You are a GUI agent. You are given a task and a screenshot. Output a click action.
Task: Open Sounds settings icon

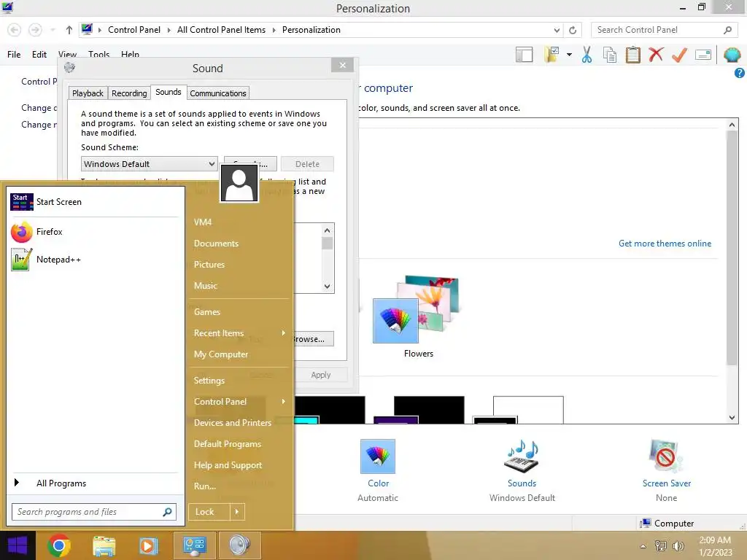[522, 456]
